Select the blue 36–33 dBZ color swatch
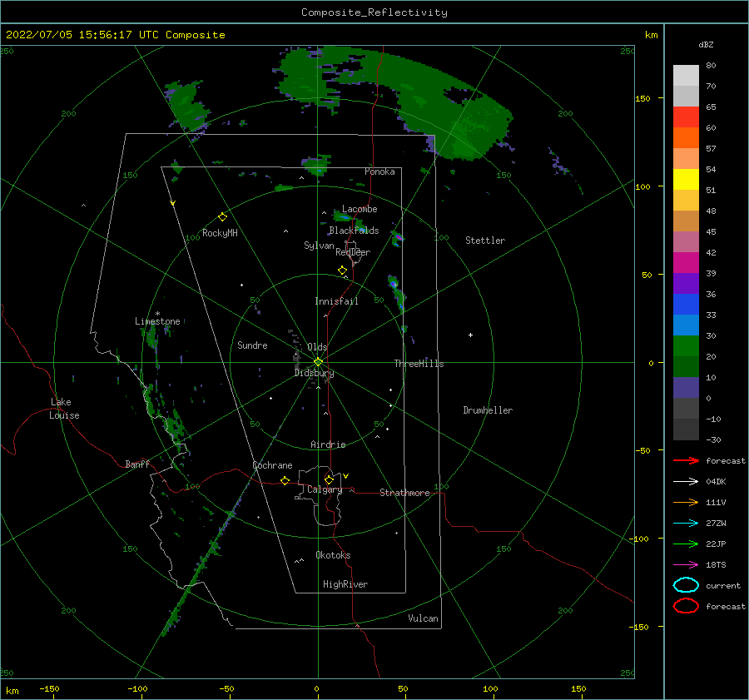The height and width of the screenshot is (700, 749). tap(686, 304)
